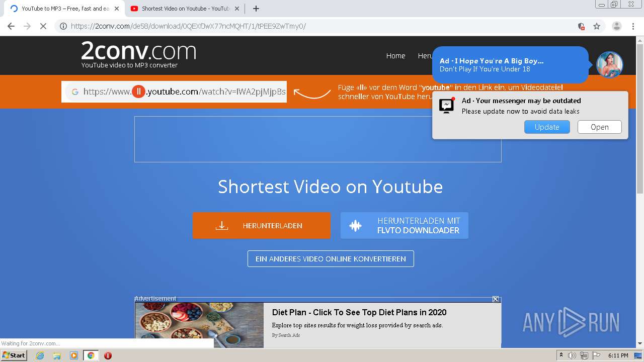Open the Diet Plan ad headline
This screenshot has height=362, width=644.
pos(359,312)
